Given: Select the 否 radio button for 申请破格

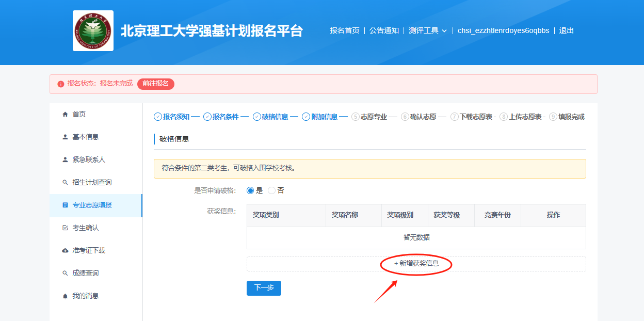Looking at the screenshot, I should click(x=272, y=190).
